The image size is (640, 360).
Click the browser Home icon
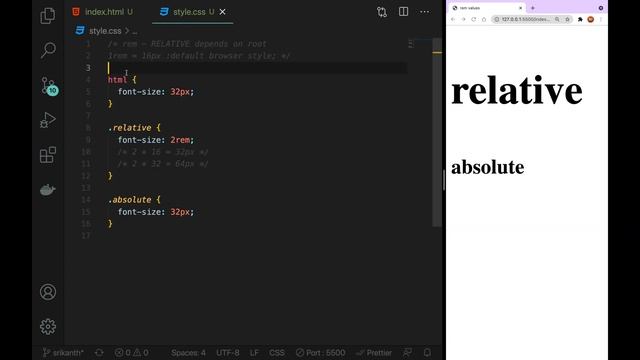click(484, 19)
